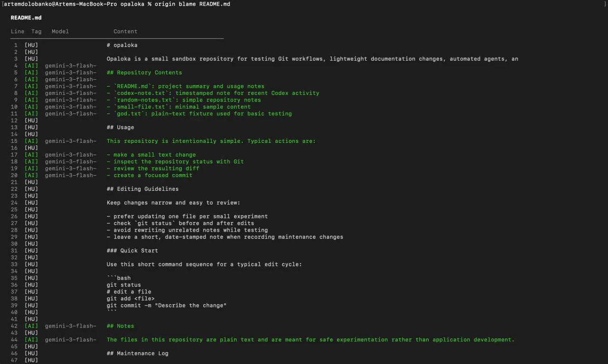
Task: Click the gemini-3-flash- model label on line 7
Action: coord(71,86)
